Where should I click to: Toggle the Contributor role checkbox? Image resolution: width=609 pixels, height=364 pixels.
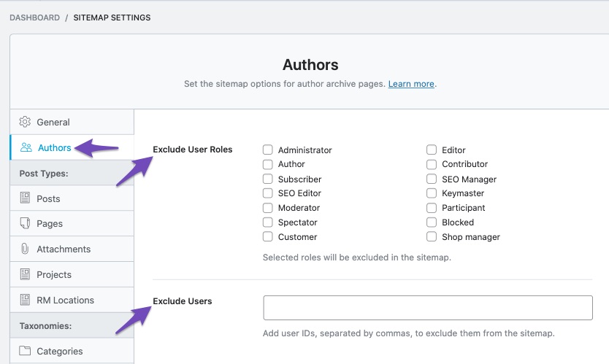(x=432, y=164)
